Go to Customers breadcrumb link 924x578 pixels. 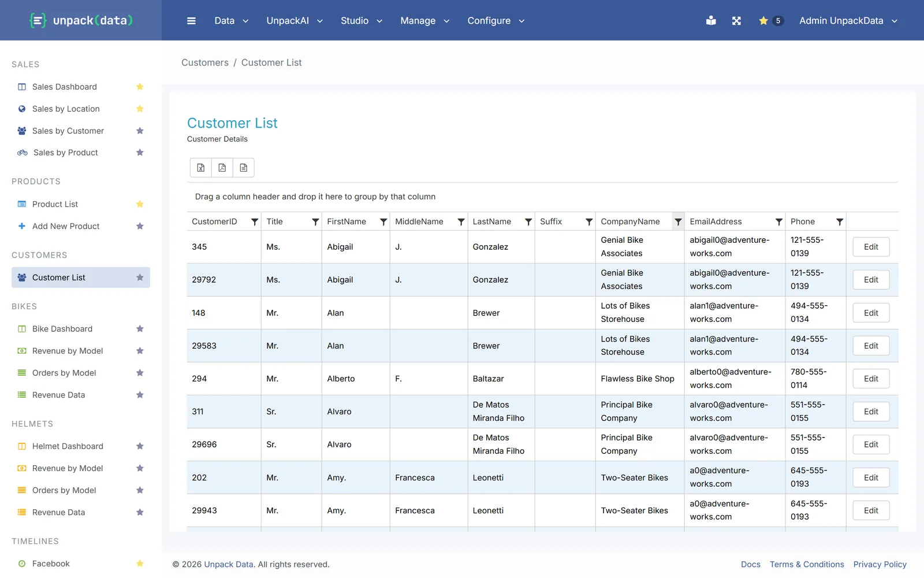pyautogui.click(x=205, y=62)
